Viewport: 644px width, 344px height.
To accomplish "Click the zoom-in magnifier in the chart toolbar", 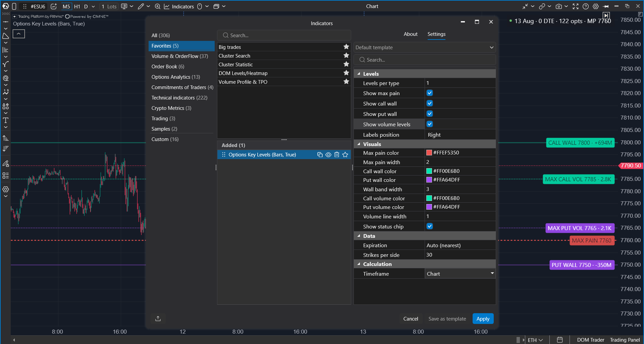I will (x=157, y=6).
